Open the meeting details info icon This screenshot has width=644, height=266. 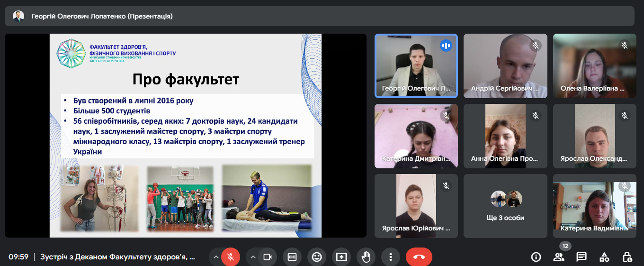point(536,257)
